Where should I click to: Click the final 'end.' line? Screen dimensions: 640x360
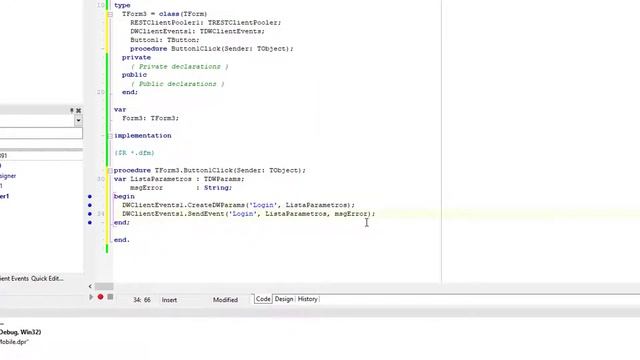pos(122,240)
